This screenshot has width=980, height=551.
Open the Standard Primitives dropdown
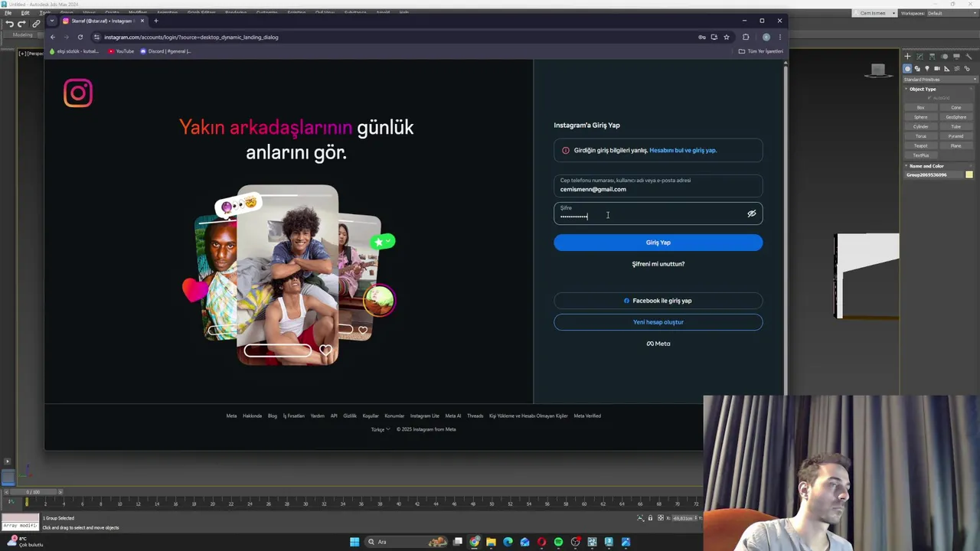[939, 80]
